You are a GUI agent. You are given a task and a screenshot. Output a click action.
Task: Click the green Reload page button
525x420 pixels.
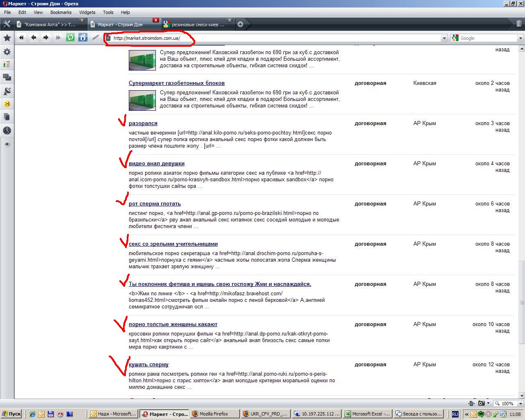pyautogui.click(x=71, y=38)
